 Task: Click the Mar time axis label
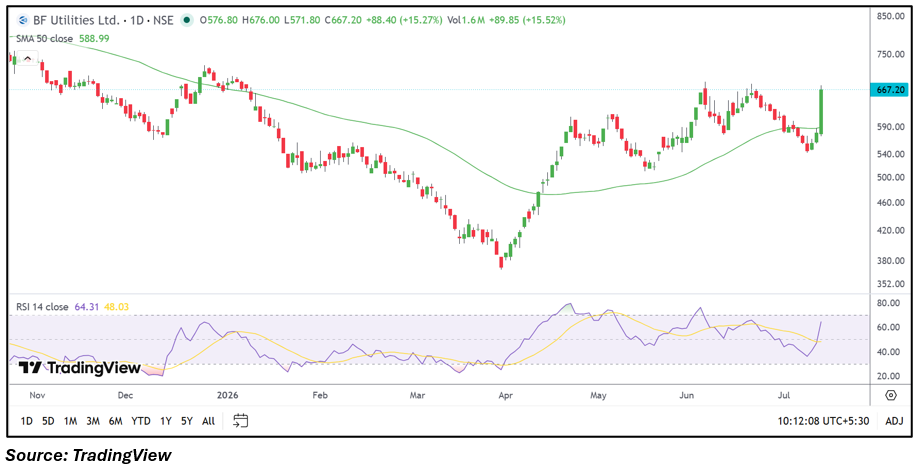417,396
